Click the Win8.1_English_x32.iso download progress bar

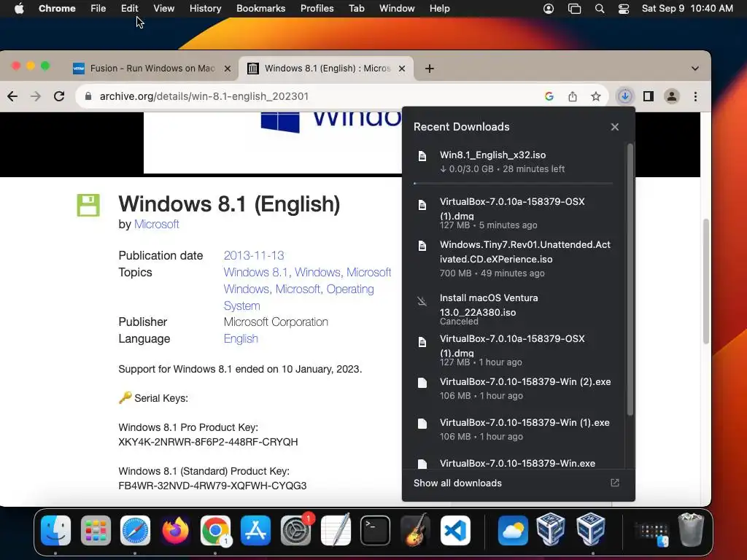click(x=513, y=183)
